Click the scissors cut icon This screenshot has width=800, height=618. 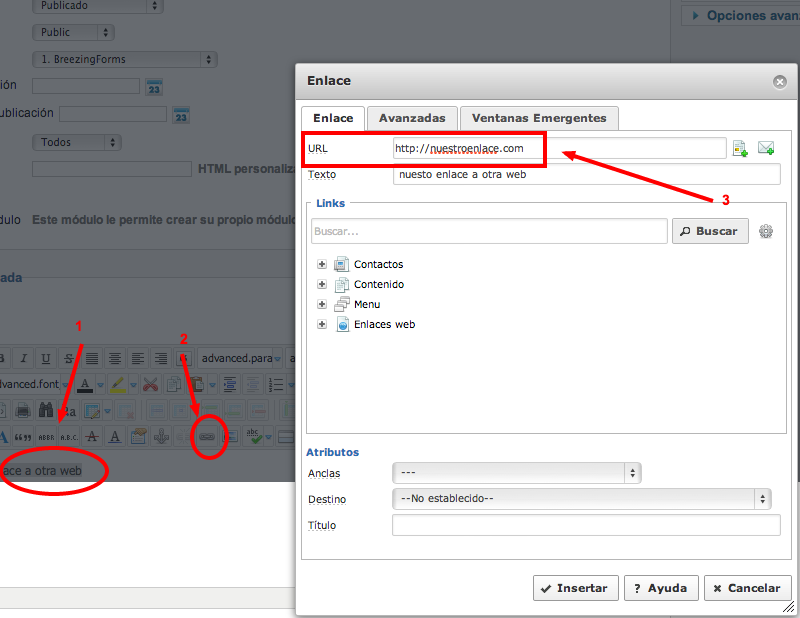tap(151, 384)
